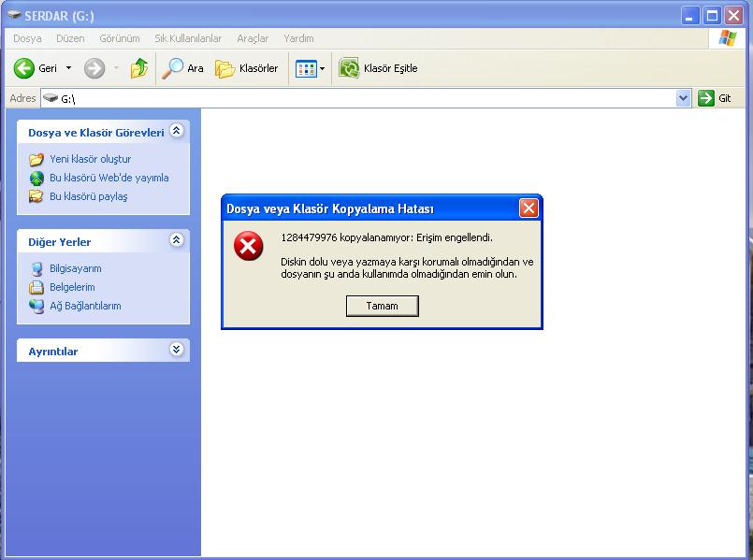
Task: Click Bu klasörü Web'de yayımla link
Action: [x=109, y=178]
